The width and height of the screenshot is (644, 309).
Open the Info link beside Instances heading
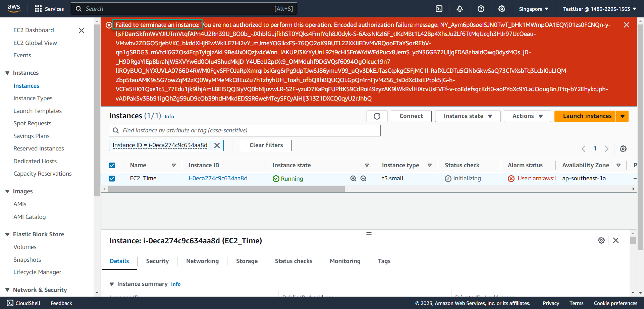(169, 117)
